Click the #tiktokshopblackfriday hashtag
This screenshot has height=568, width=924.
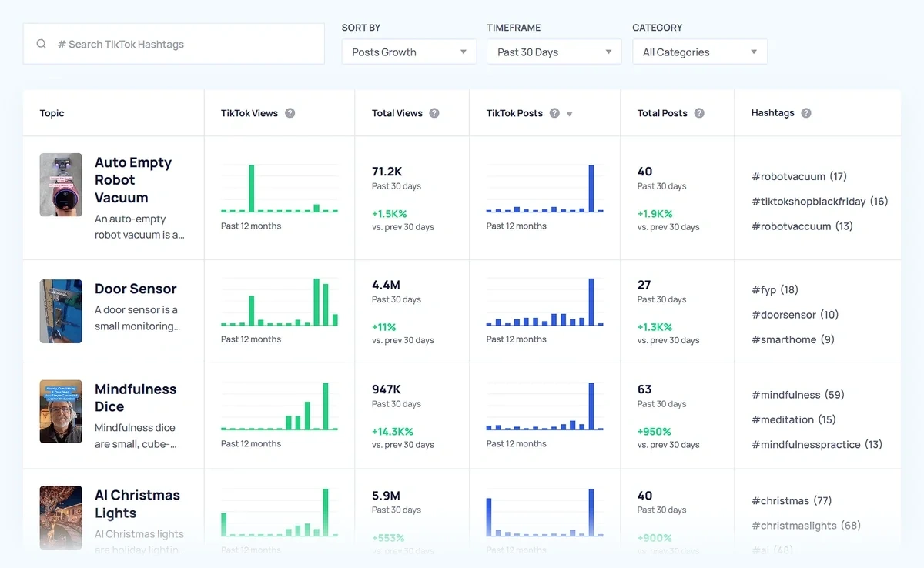tap(812, 201)
